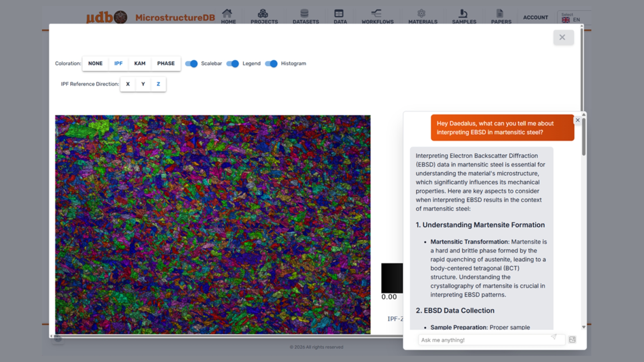
Task: Toggle the Scalebar switch off
Action: [192, 64]
